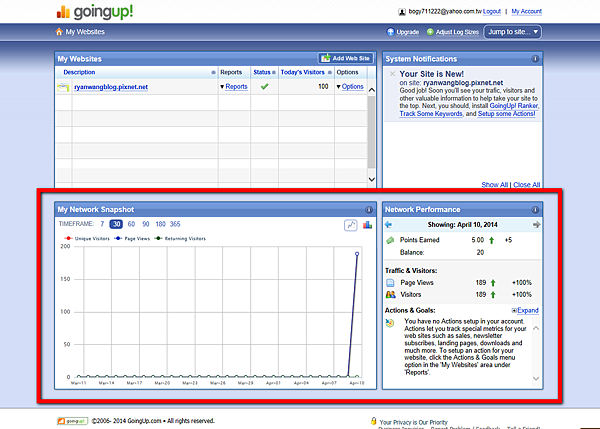Image resolution: width=600 pixels, height=429 pixels.
Task: Click the user account avatar icon
Action: (402, 12)
